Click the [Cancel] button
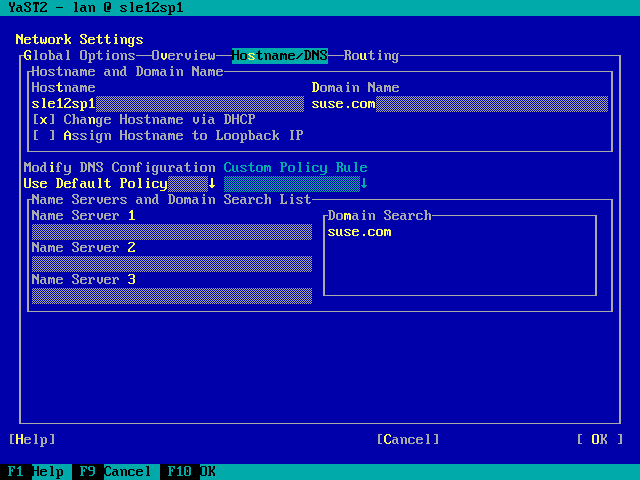Image resolution: width=640 pixels, height=480 pixels. point(407,440)
